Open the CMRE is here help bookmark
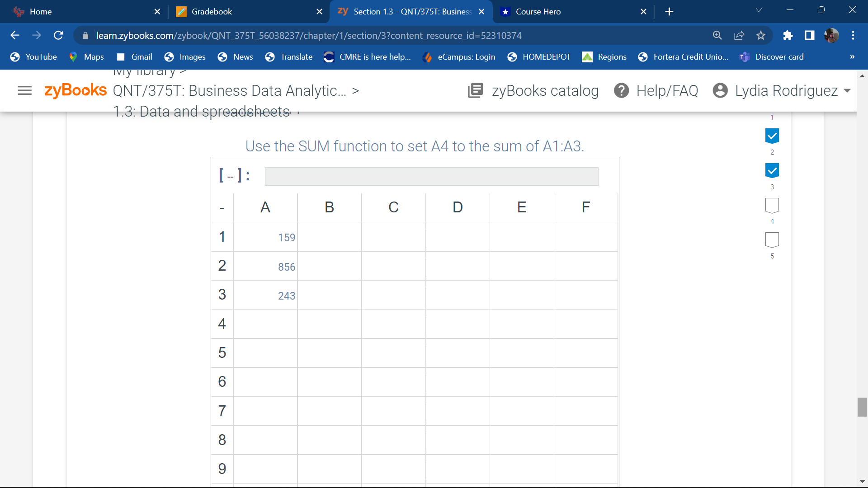Screen dimensions: 868x488 (367, 57)
